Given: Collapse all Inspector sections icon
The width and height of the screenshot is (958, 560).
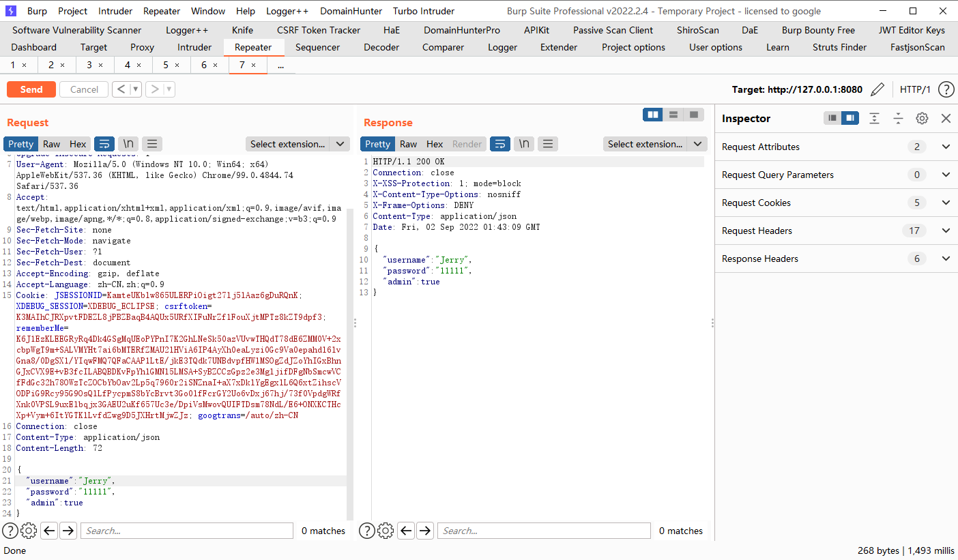Looking at the screenshot, I should click(x=898, y=118).
